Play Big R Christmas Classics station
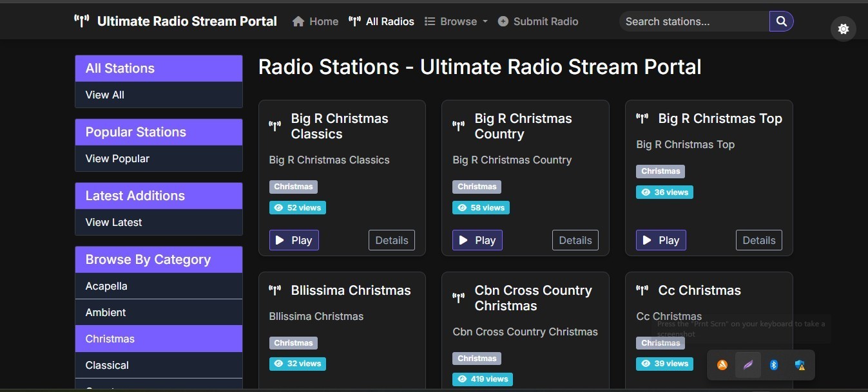 pyautogui.click(x=294, y=240)
